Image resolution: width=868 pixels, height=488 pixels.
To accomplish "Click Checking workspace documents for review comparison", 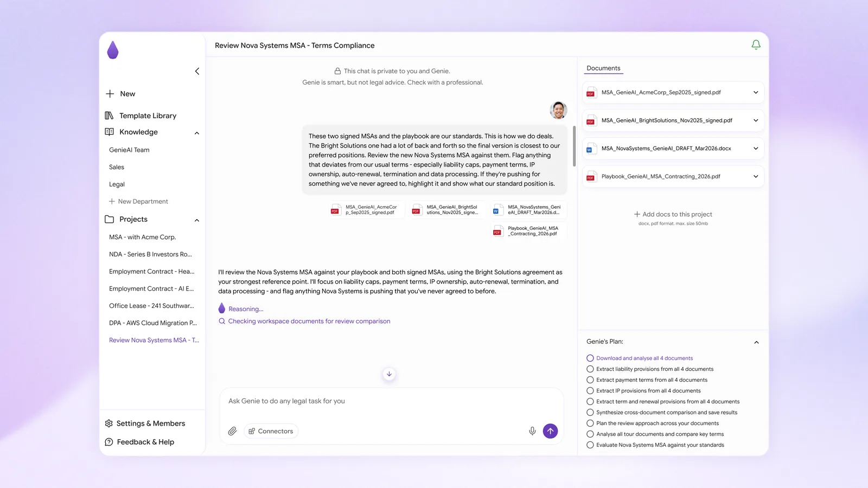I will [x=309, y=321].
